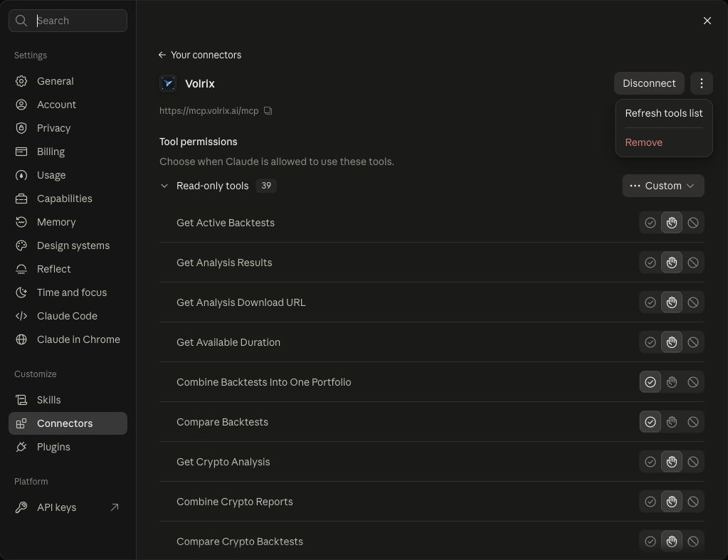The width and height of the screenshot is (728, 560).
Task: Go to Privacy settings
Action: 68,128
